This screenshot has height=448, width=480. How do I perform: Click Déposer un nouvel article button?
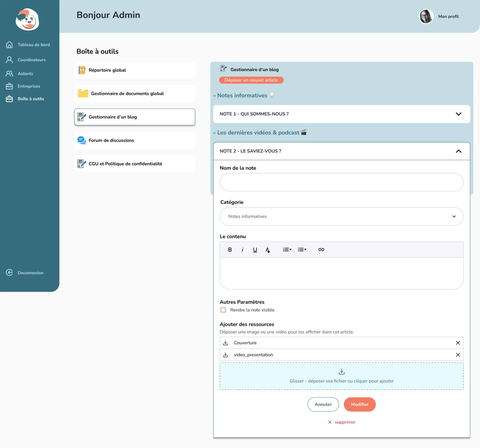point(251,80)
